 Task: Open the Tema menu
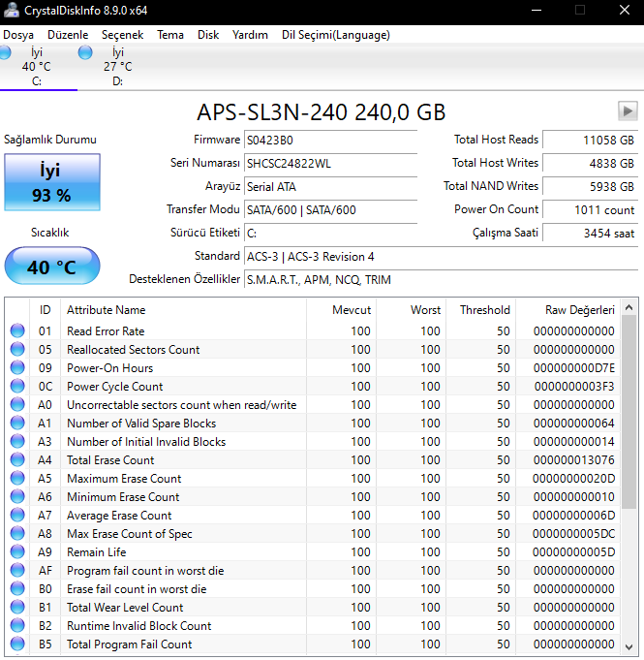coord(170,34)
